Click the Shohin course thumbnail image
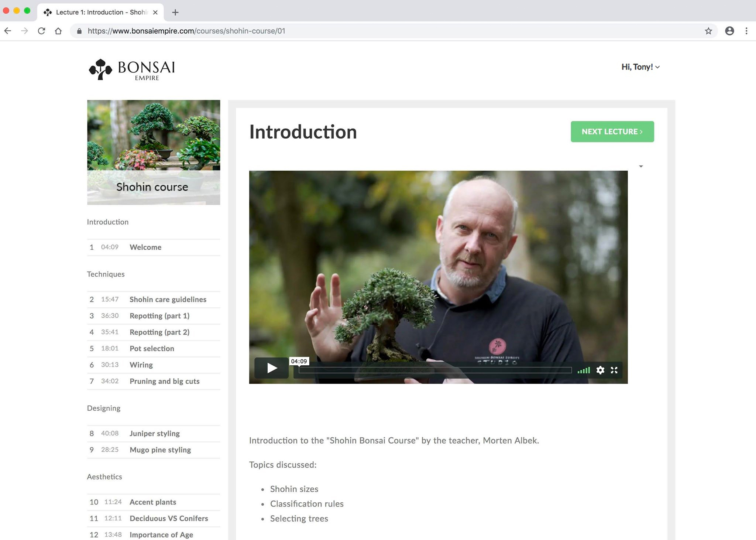The image size is (756, 540). [154, 152]
